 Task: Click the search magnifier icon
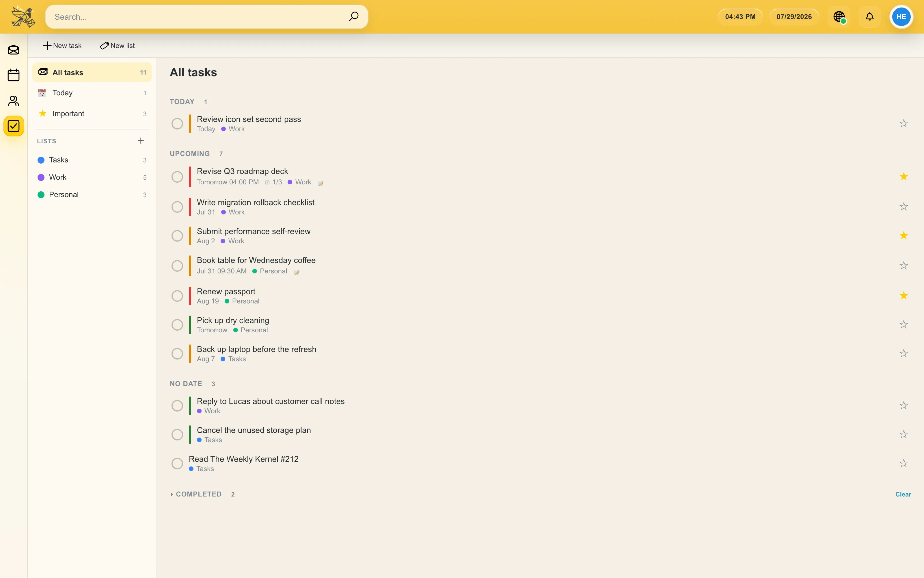353,16
